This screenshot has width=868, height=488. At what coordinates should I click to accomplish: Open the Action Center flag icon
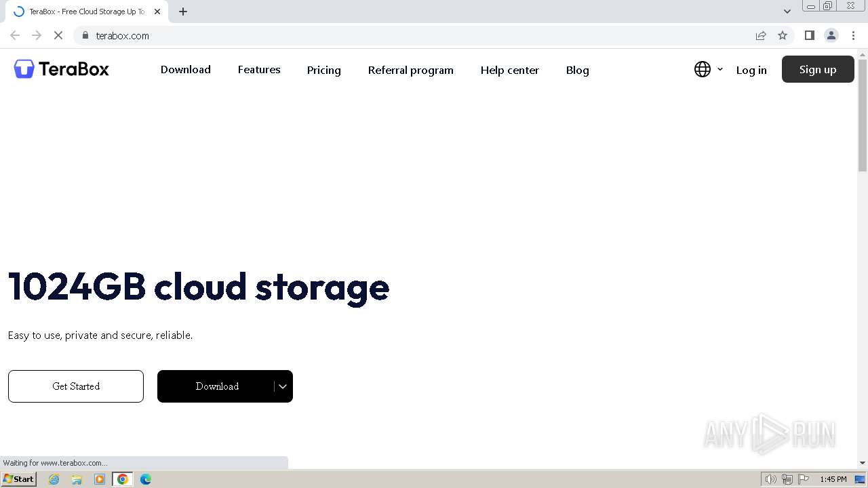[804, 479]
